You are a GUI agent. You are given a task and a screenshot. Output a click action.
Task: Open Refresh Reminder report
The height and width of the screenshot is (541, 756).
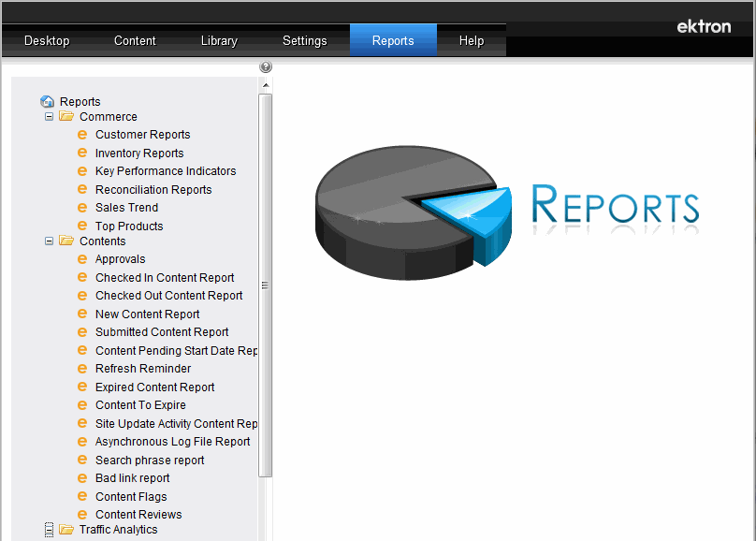[x=143, y=369]
